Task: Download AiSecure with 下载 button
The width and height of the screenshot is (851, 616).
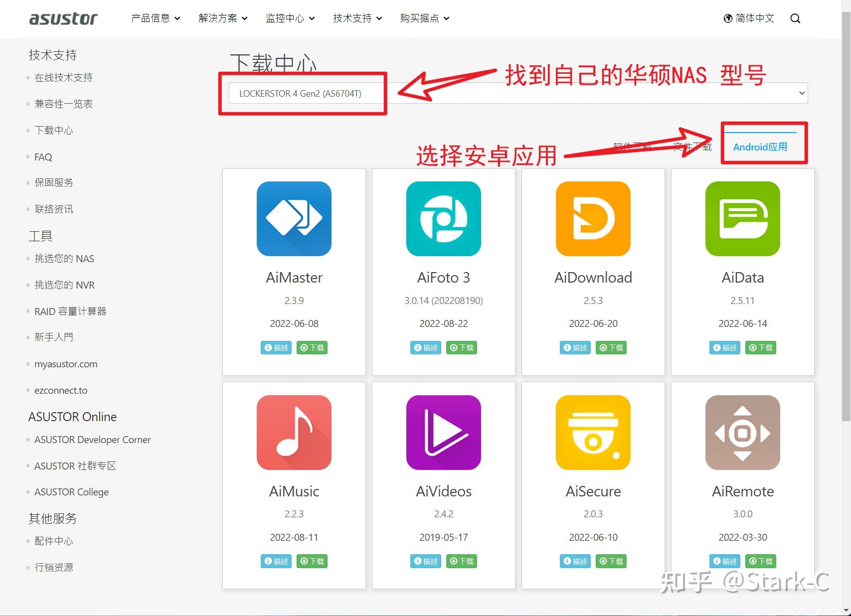Action: [x=611, y=561]
